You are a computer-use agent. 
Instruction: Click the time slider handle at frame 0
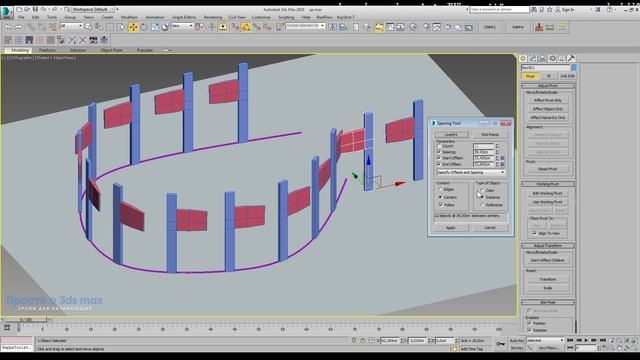[26, 320]
